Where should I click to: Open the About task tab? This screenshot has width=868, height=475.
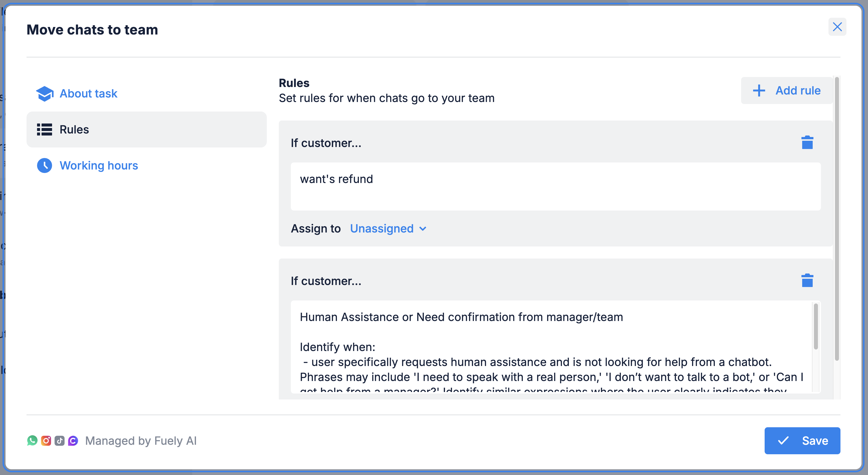[88, 93]
